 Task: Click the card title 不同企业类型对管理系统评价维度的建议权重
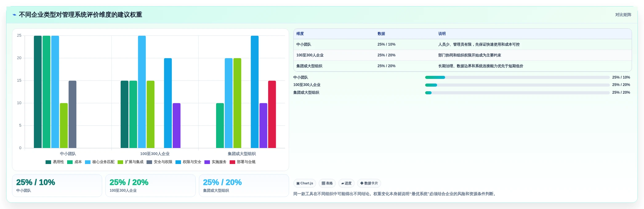80,15
